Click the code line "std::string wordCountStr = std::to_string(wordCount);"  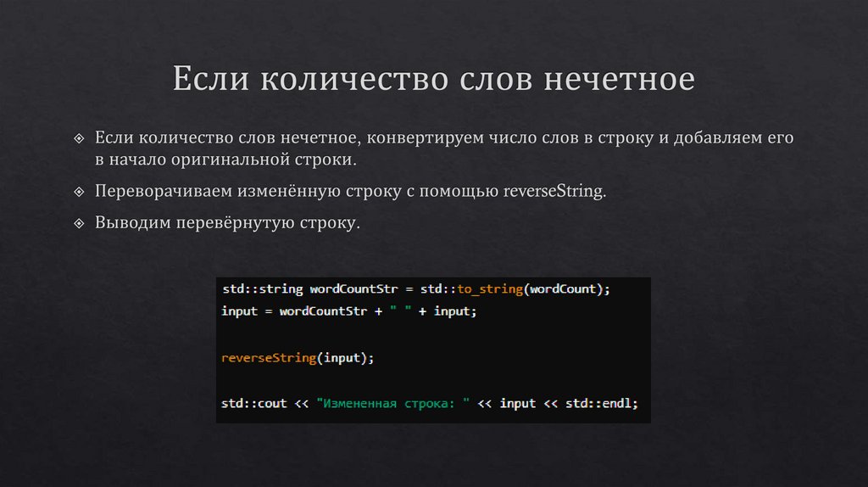415,289
